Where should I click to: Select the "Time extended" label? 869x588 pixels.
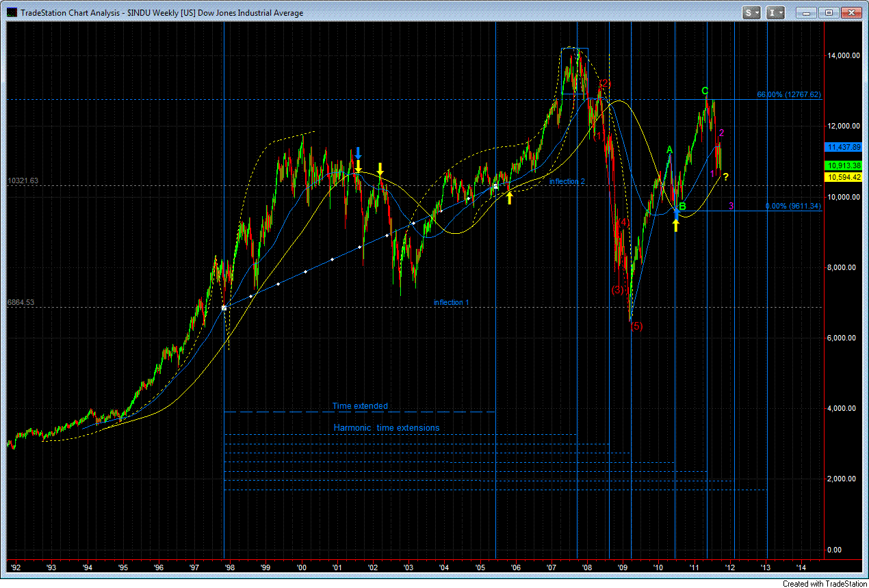point(360,406)
